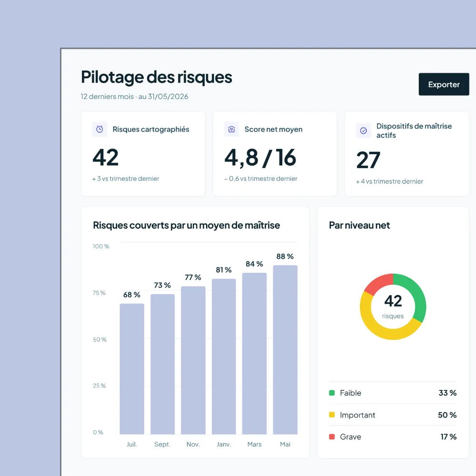The width and height of the screenshot is (476, 476).
Task: Click the 'Par niveau net' heading
Action: point(359,225)
